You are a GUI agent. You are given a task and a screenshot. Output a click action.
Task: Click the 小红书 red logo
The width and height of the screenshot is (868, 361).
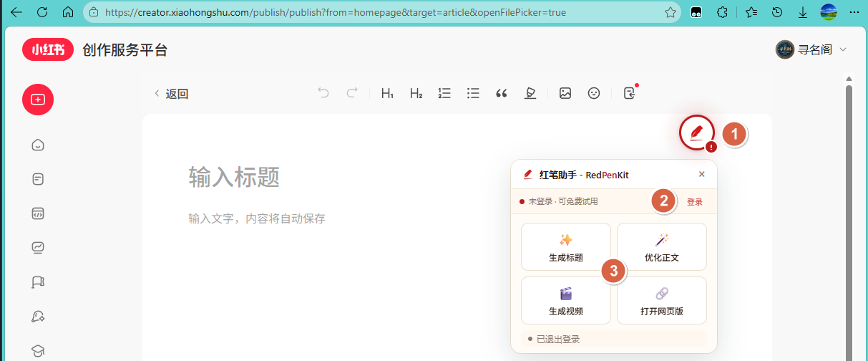point(48,49)
